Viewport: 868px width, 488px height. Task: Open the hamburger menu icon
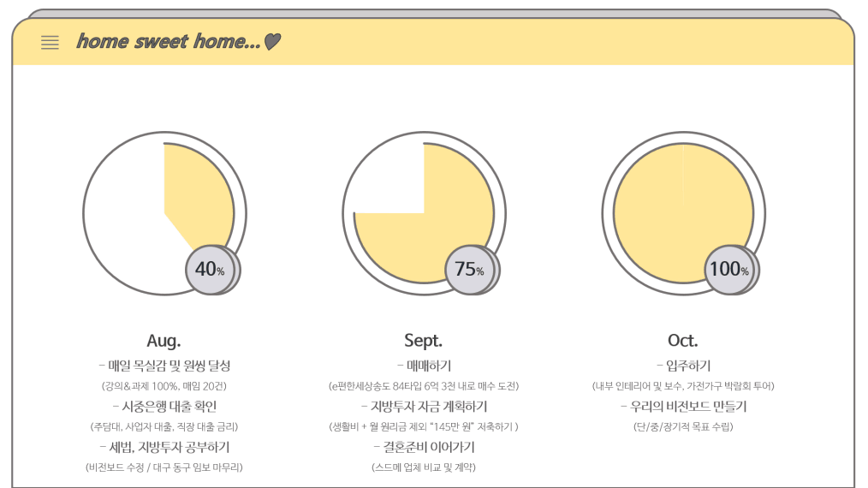pos(50,43)
